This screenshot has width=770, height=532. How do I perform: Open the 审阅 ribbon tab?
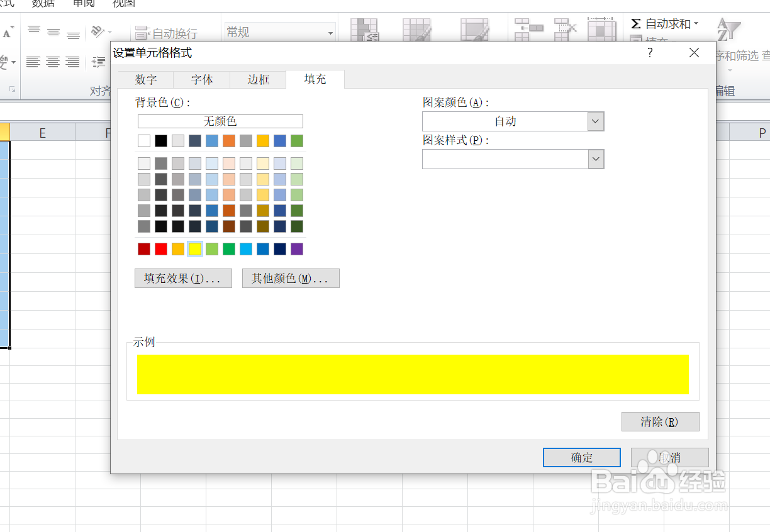coord(84,3)
